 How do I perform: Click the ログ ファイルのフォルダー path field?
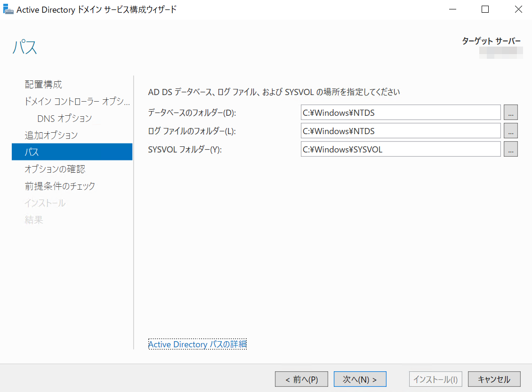[x=400, y=131]
